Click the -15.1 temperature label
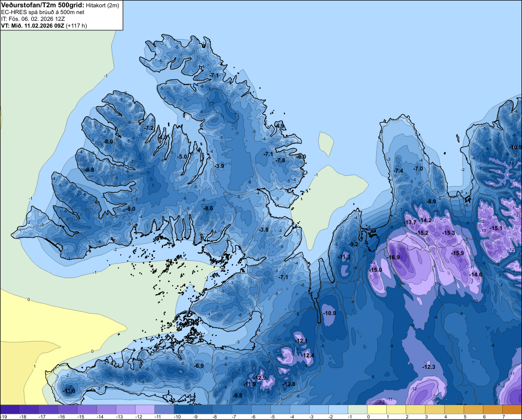The width and height of the screenshot is (522, 420). click(496, 229)
